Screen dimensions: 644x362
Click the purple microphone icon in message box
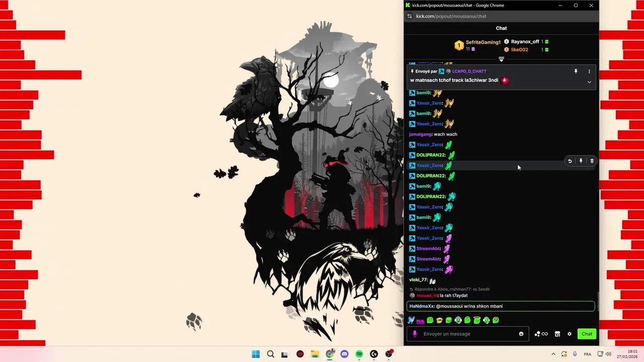click(415, 334)
